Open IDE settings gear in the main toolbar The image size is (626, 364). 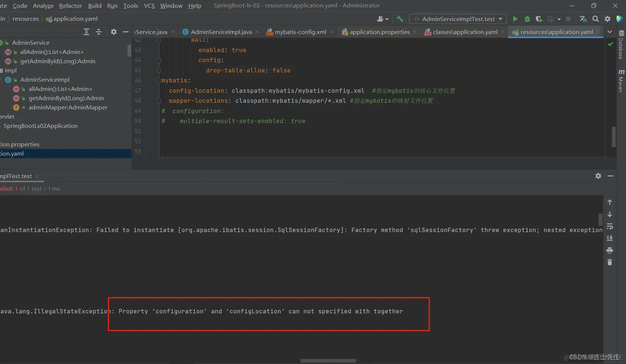pyautogui.click(x=608, y=19)
